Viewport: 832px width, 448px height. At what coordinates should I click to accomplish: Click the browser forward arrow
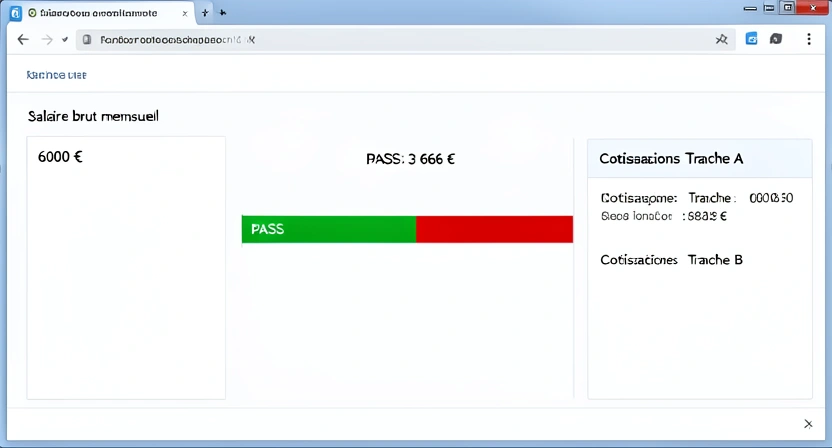pos(46,40)
